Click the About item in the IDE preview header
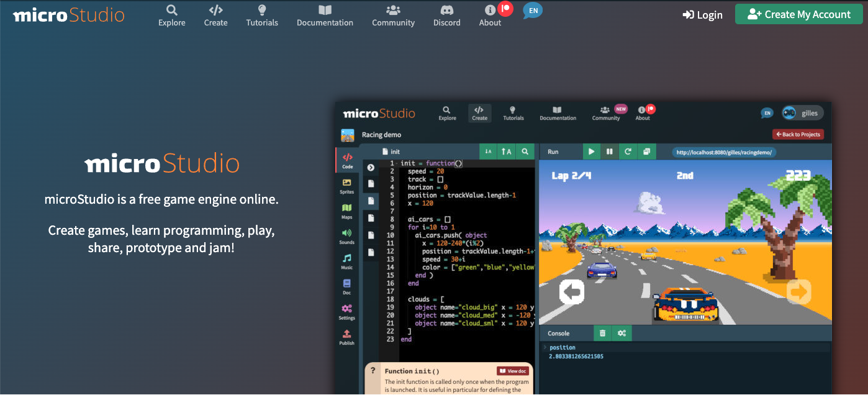Image resolution: width=868 pixels, height=395 pixels. 643,113
